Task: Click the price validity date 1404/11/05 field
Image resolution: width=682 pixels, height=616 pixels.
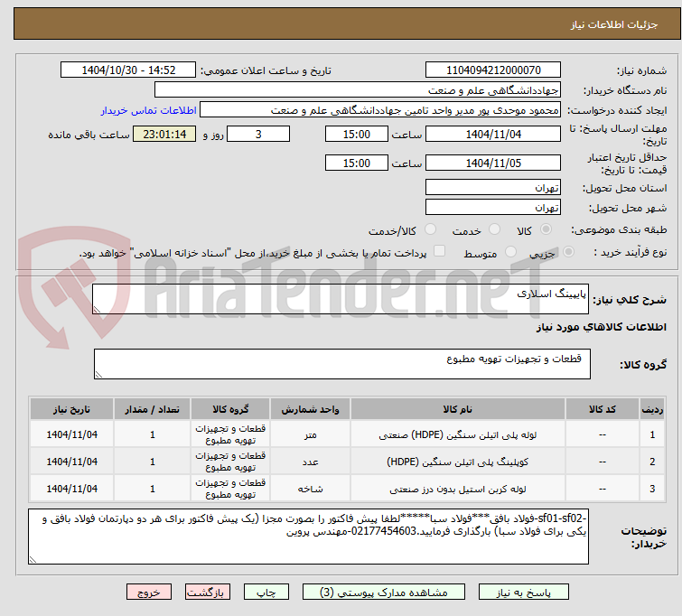Action: tap(493, 163)
